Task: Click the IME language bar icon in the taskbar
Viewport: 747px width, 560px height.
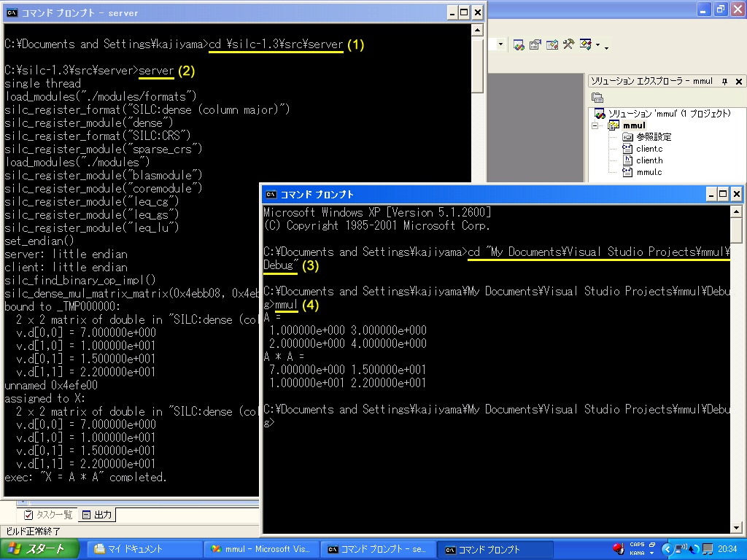Action: pyautogui.click(x=619, y=549)
